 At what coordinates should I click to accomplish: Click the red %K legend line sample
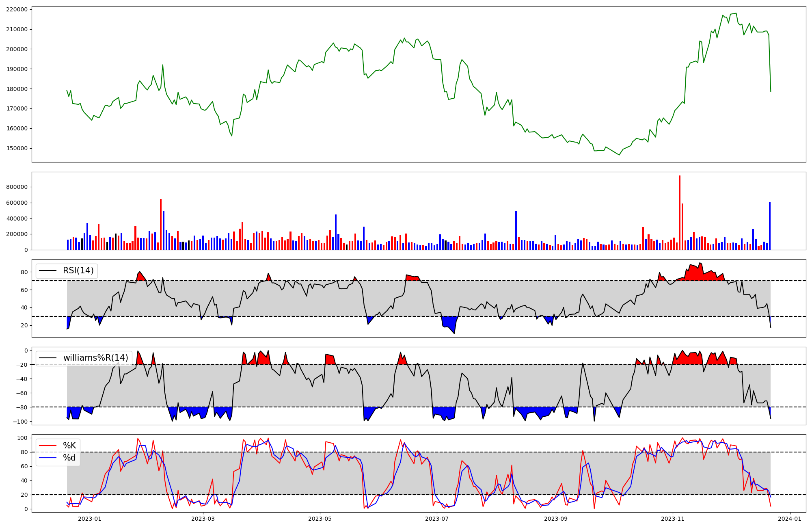pos(48,446)
